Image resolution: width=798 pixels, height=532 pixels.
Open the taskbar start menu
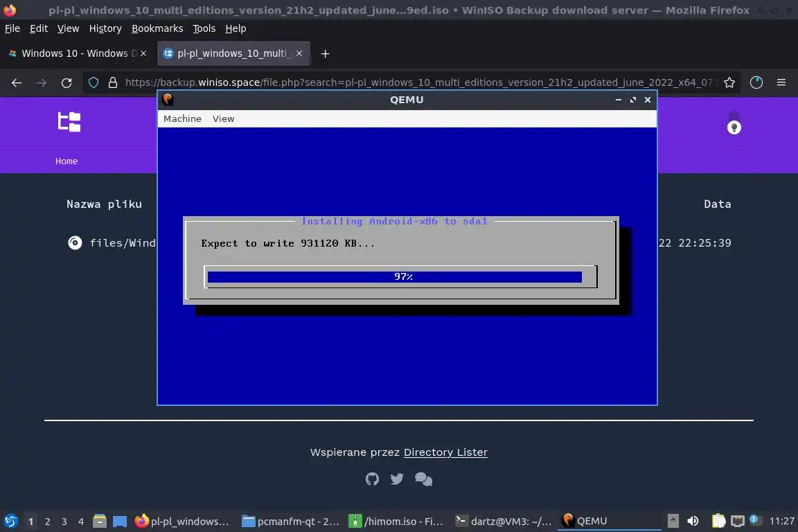pyautogui.click(x=10, y=522)
